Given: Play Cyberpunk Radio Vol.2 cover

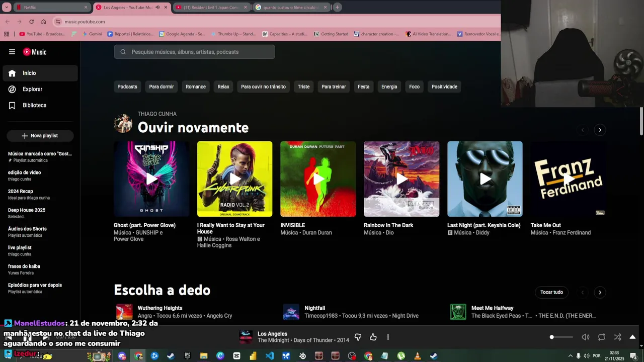Looking at the screenshot, I should click(235, 179).
